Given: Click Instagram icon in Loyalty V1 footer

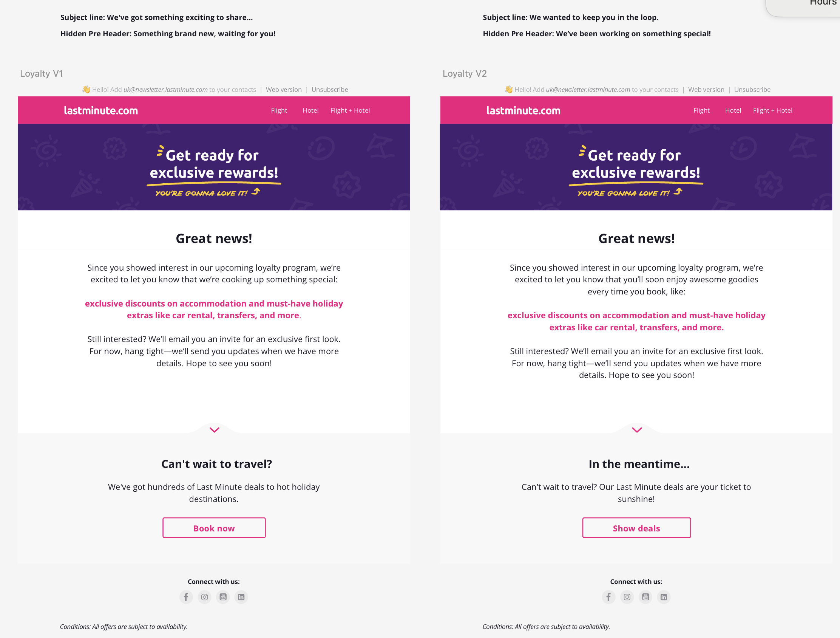Looking at the screenshot, I should tap(204, 597).
